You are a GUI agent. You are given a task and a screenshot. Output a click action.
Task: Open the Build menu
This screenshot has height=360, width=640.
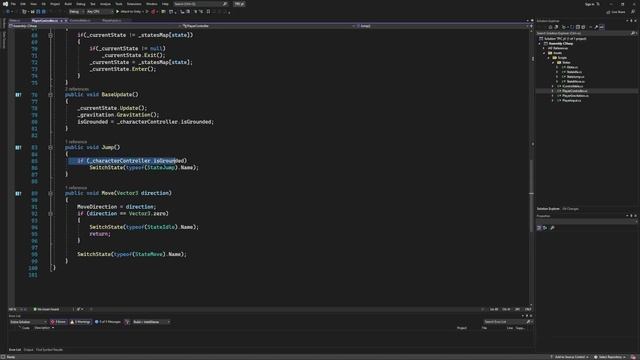coord(68,4)
